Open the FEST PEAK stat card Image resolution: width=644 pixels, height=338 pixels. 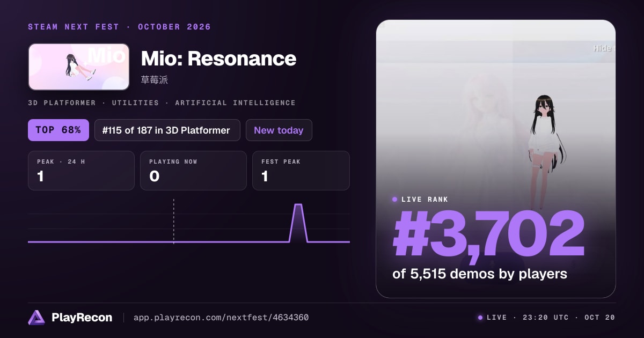click(301, 171)
